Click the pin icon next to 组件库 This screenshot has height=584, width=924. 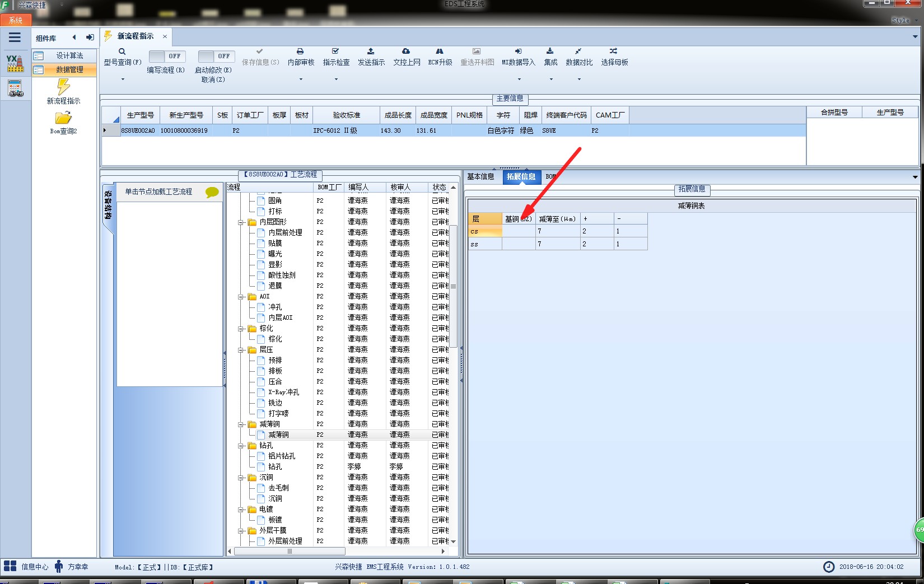pyautogui.click(x=90, y=38)
